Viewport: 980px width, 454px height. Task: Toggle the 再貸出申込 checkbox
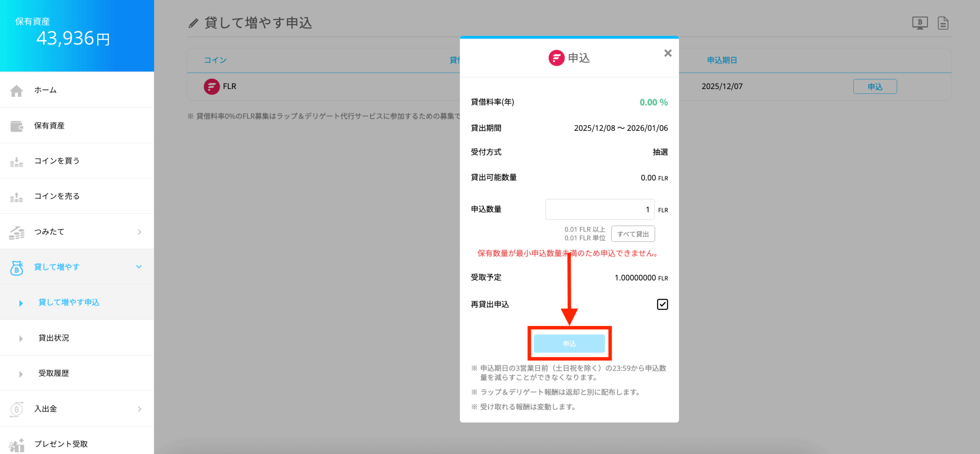[662, 304]
